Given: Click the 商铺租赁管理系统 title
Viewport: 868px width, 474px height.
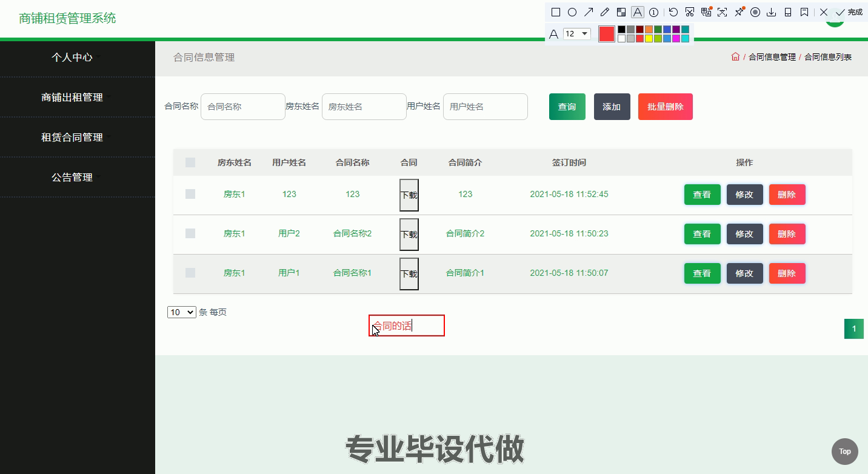Looking at the screenshot, I should [x=67, y=18].
